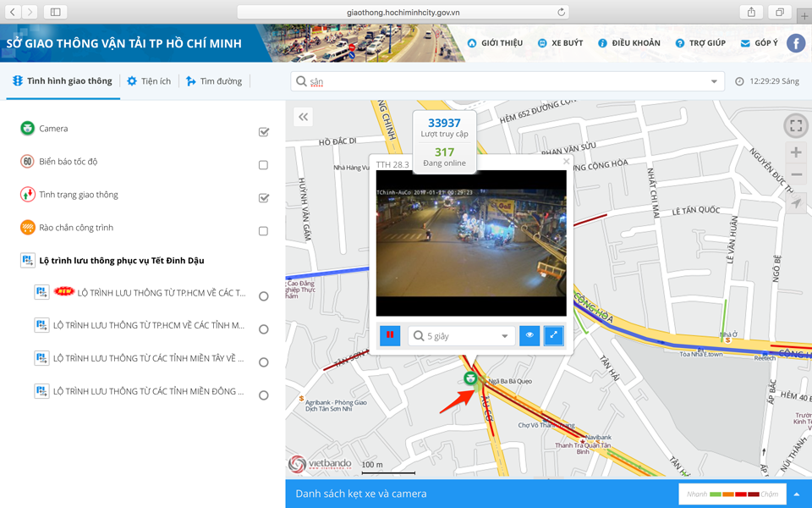The image size is (812, 508).
Task: Pause the camera feed
Action: point(390,335)
